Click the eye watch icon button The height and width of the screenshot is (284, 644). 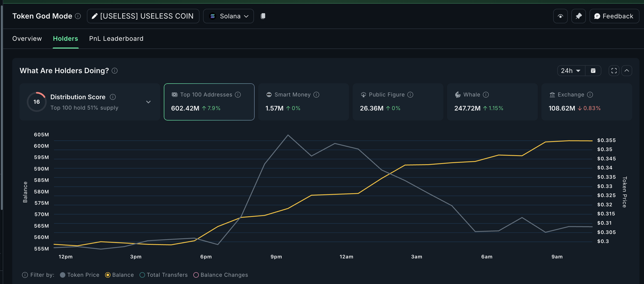[560, 16]
